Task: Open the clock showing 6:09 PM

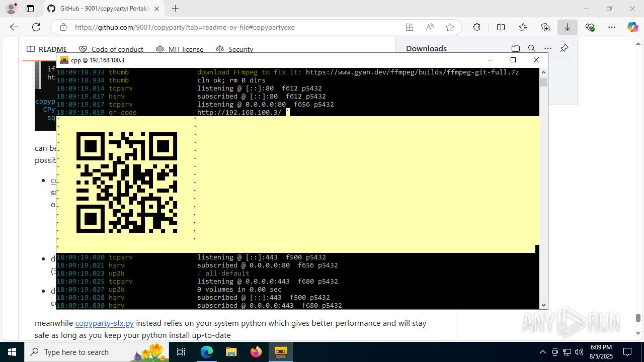Action: pyautogui.click(x=601, y=352)
